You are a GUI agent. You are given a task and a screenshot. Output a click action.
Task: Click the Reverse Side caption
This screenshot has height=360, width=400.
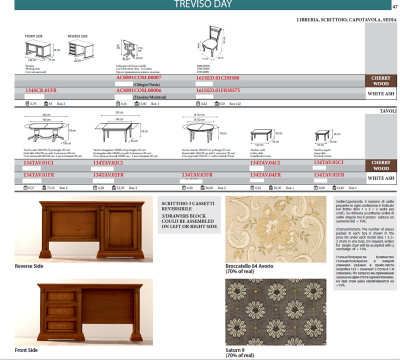click(x=29, y=266)
